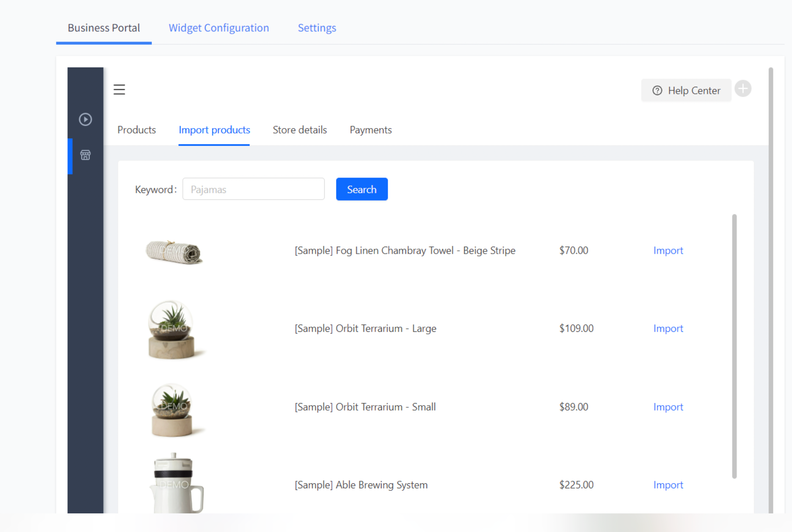Select the play tutorial icon in sidebar
Screen dimensions: 792x532
click(85, 120)
